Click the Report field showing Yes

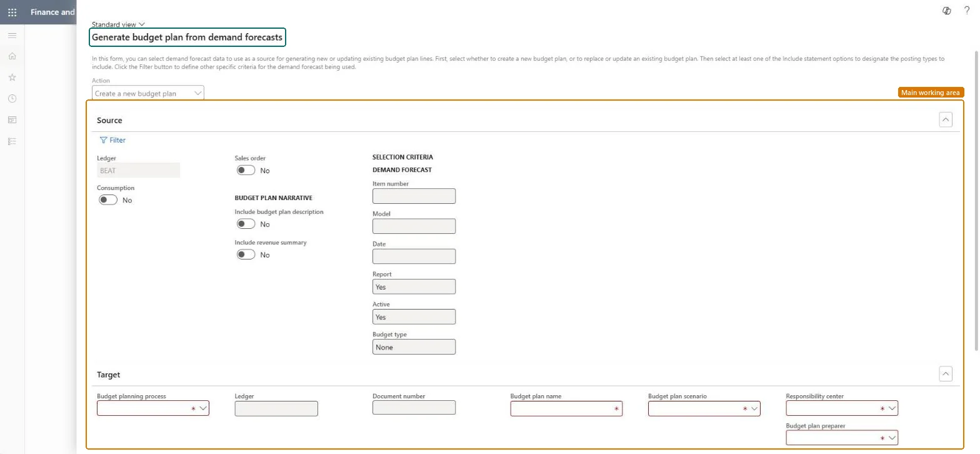[x=414, y=286]
